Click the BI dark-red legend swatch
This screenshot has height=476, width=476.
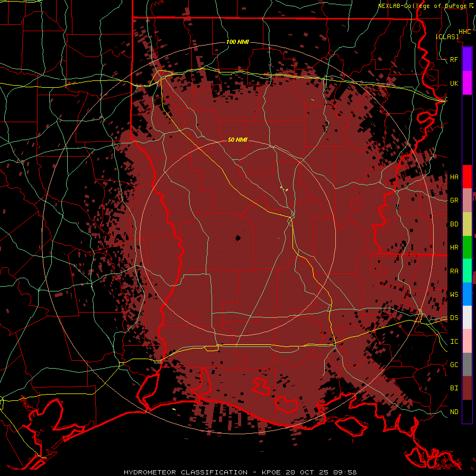click(x=467, y=388)
